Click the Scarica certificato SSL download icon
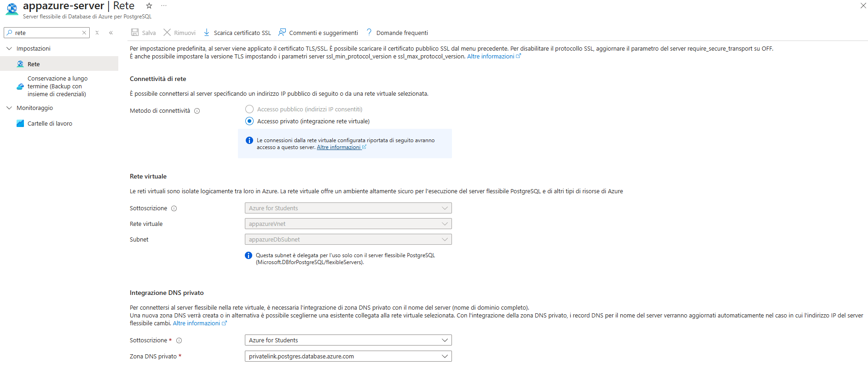 tap(207, 32)
